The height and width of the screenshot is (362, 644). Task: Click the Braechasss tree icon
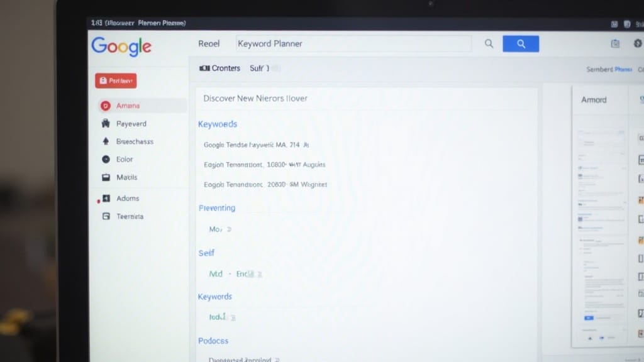106,141
